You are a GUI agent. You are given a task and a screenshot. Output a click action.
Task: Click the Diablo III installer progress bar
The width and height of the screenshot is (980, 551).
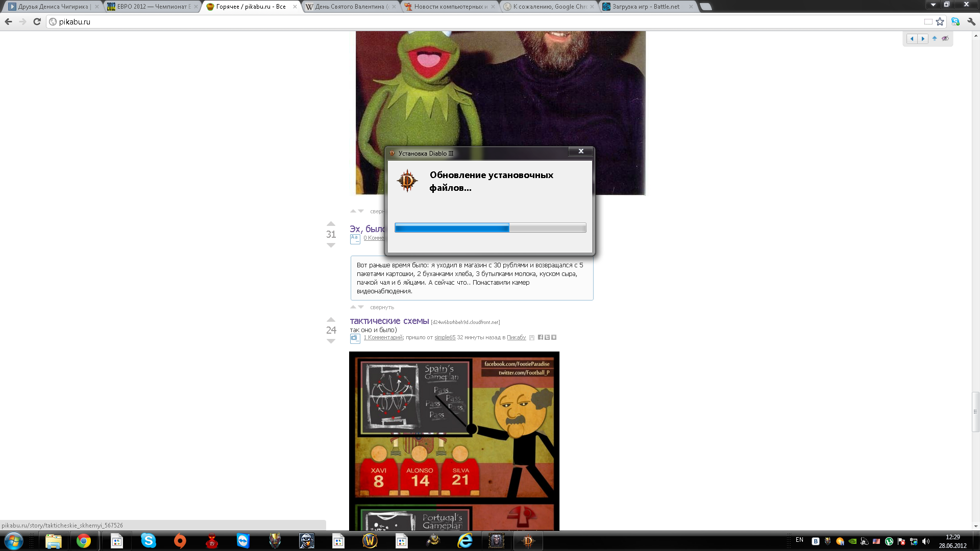click(x=490, y=228)
